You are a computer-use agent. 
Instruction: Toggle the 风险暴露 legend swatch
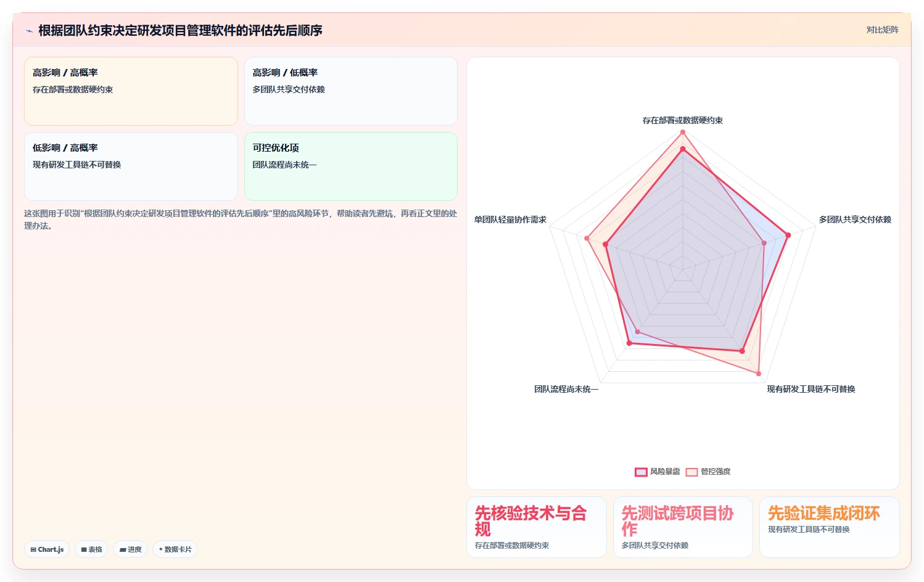point(641,472)
